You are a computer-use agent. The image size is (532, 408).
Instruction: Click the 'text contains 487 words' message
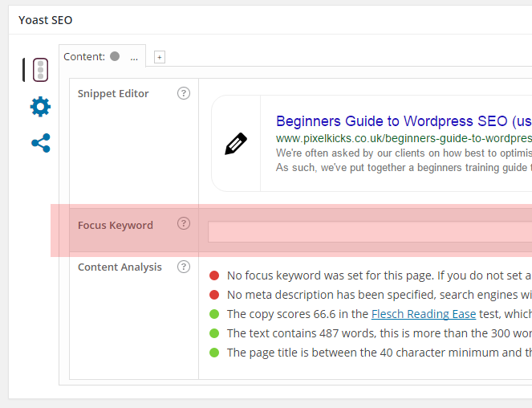[x=380, y=333]
